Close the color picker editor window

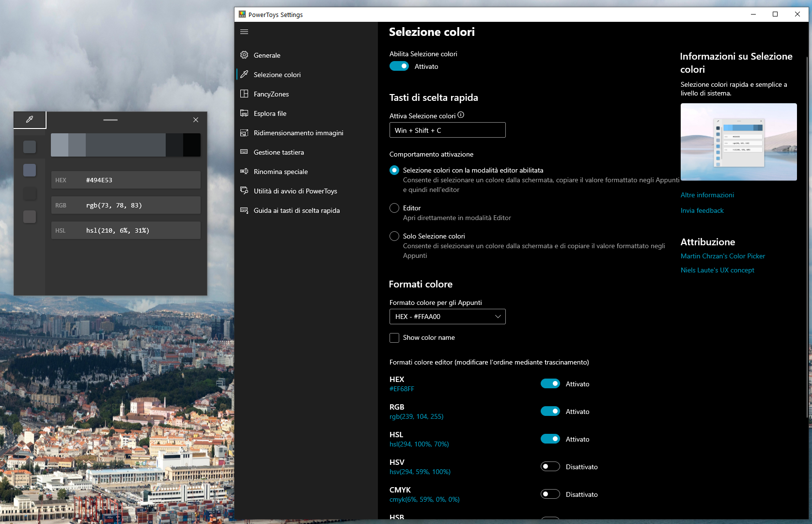[196, 120]
